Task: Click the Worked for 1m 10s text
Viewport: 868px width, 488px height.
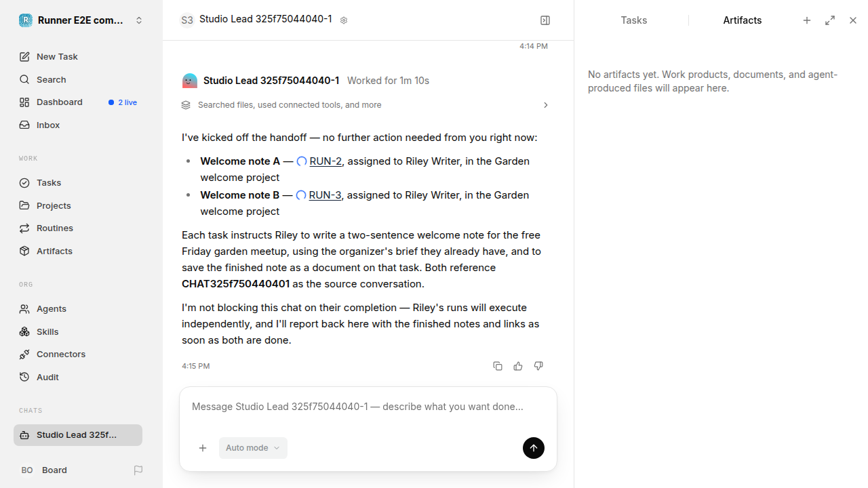Action: [x=388, y=81]
